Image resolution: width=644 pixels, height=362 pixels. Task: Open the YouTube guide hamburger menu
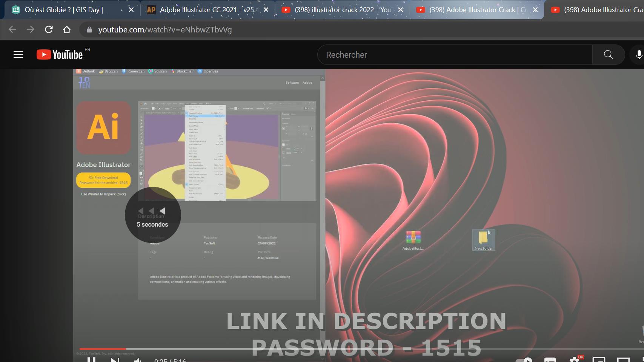pos(18,55)
